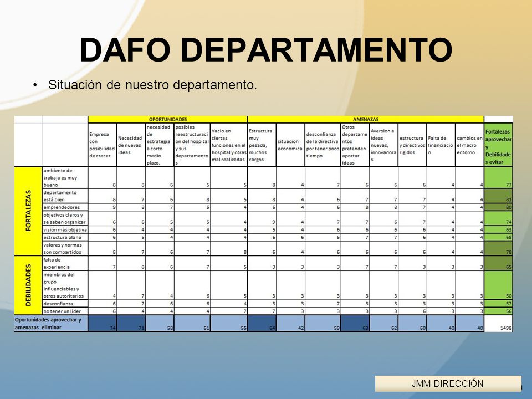Image resolution: width=532 pixels, height=399 pixels.
Task: Select 'miembros del grupo influenciables' row label
Action: tap(65, 285)
